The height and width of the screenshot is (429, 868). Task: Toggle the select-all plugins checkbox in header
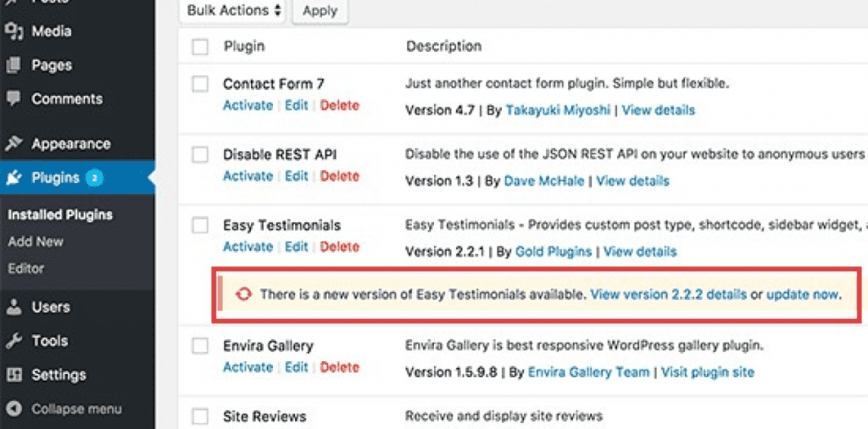(200, 47)
